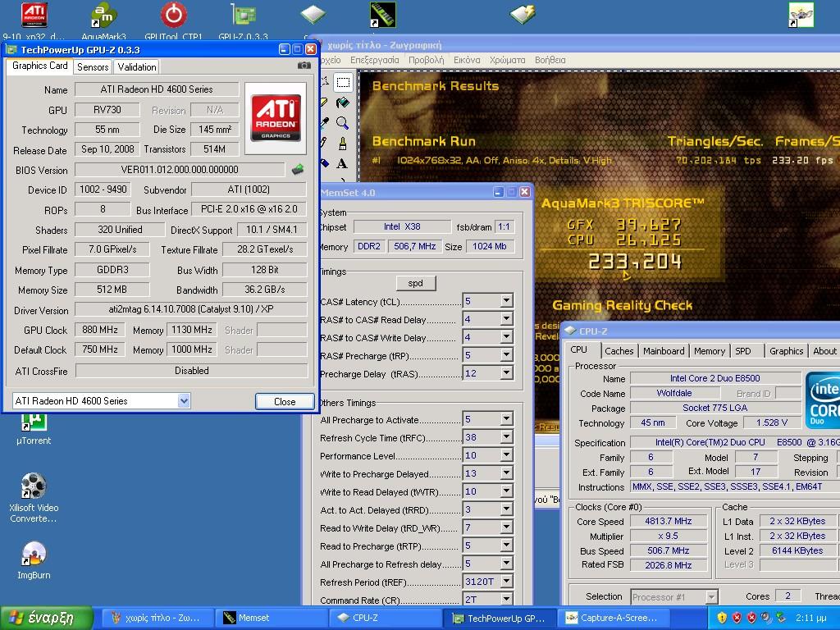The height and width of the screenshot is (630, 840).
Task: Open the top-right desktop shortcut icon
Action: 801,15
